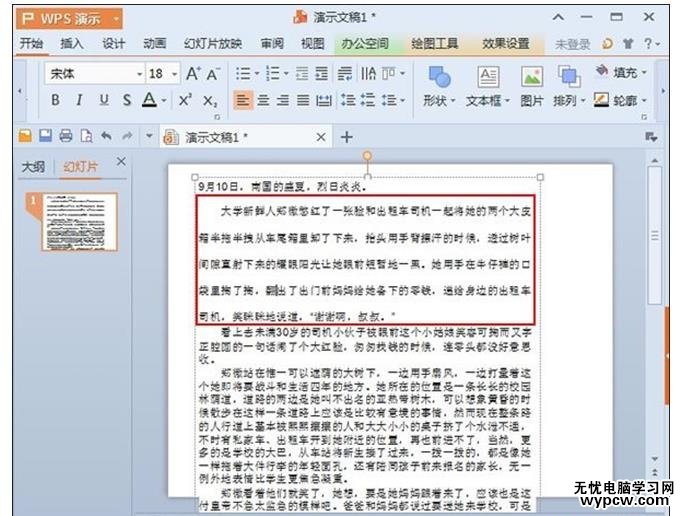
Task: Click the 未登录 login link
Action: 572,44
